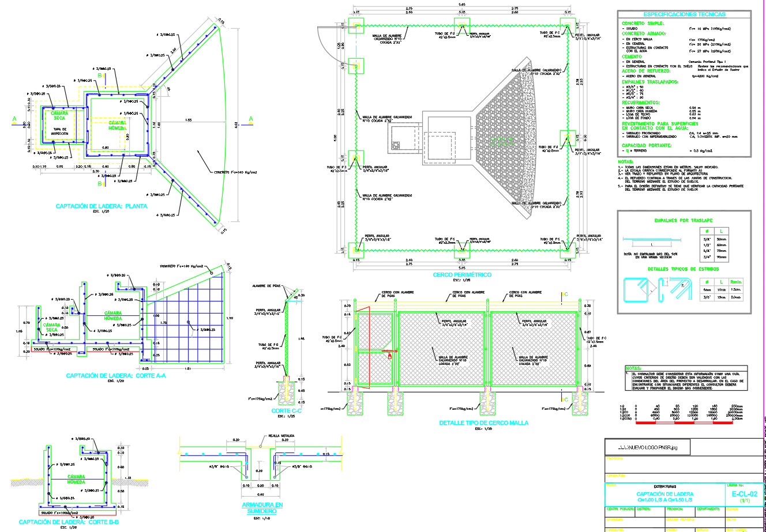Click the green NOTAS: heading below specifications
The height and width of the screenshot is (532, 766).
tap(625, 162)
